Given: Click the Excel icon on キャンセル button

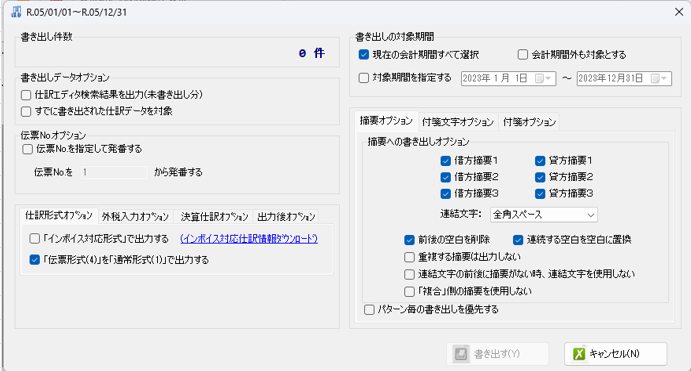Looking at the screenshot, I should (579, 354).
